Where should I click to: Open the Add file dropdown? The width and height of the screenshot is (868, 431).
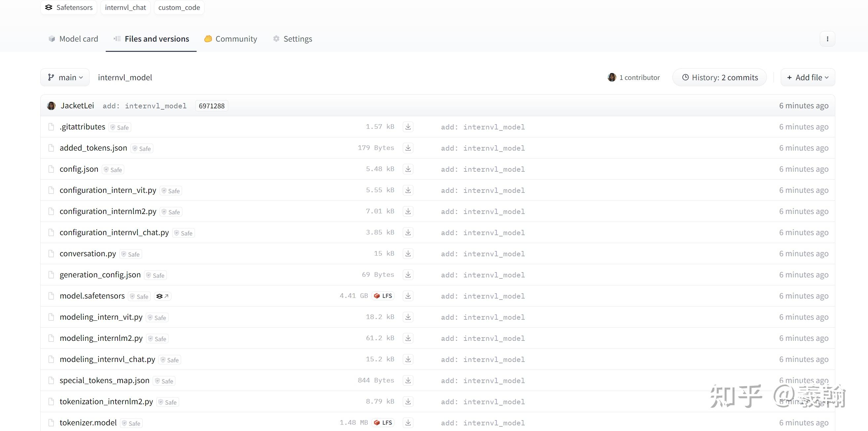807,77
